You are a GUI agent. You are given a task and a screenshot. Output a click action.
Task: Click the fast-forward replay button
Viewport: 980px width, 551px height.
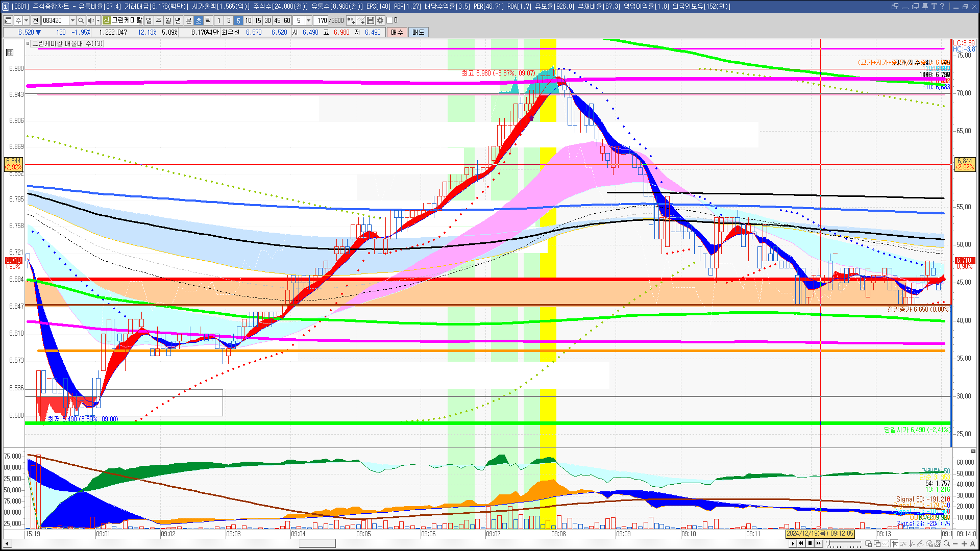819,543
